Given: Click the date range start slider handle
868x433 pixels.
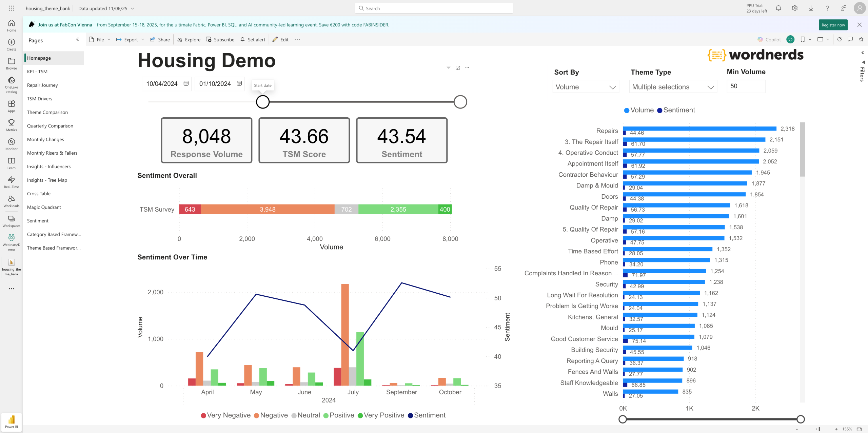Looking at the screenshot, I should point(262,102).
